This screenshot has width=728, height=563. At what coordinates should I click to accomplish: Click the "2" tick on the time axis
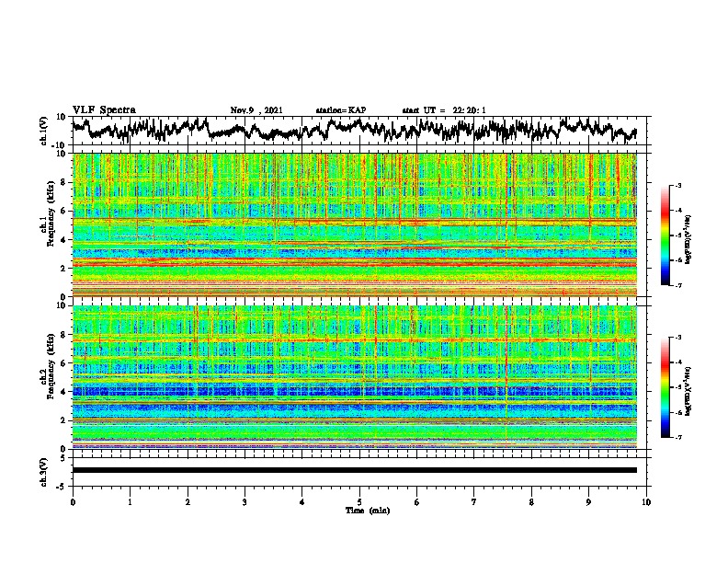pyautogui.click(x=188, y=502)
